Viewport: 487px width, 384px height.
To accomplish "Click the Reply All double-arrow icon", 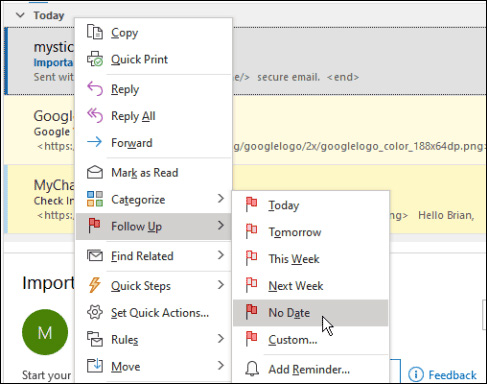I will 95,116.
